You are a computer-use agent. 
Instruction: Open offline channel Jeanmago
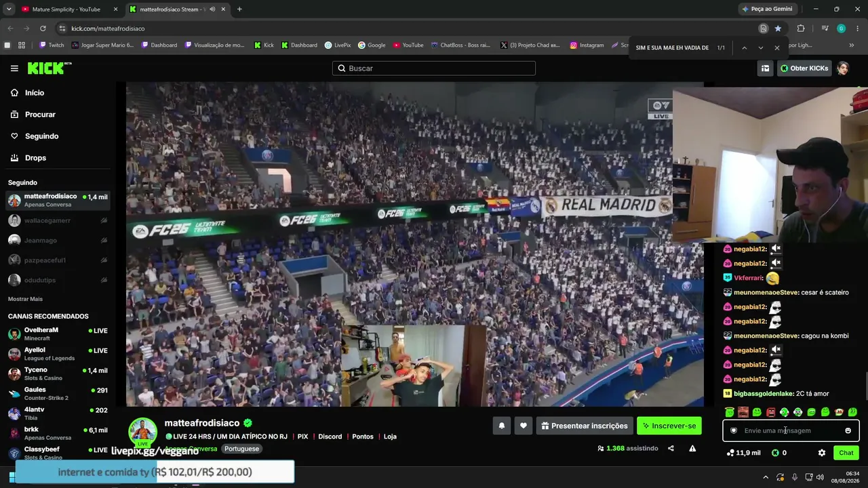(x=58, y=240)
